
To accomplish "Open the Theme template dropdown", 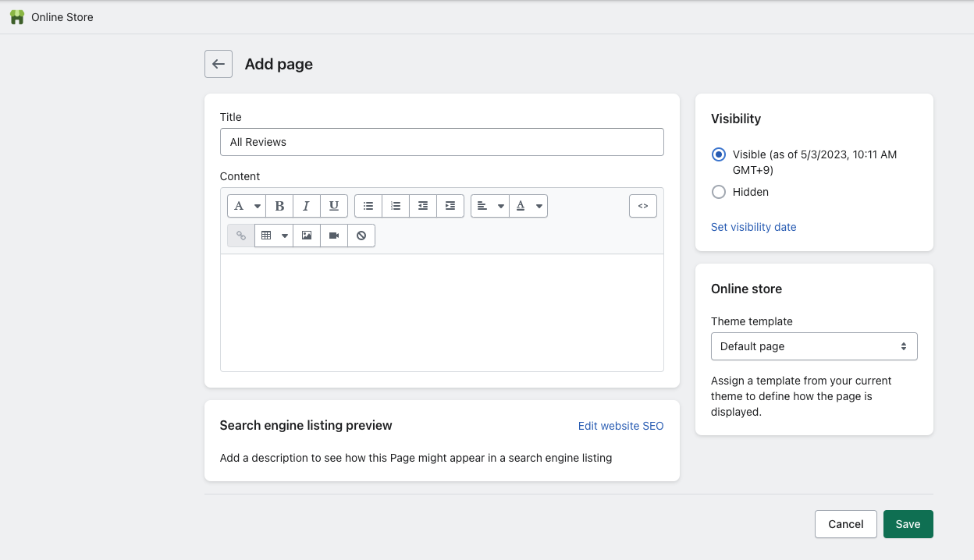I will pos(814,346).
